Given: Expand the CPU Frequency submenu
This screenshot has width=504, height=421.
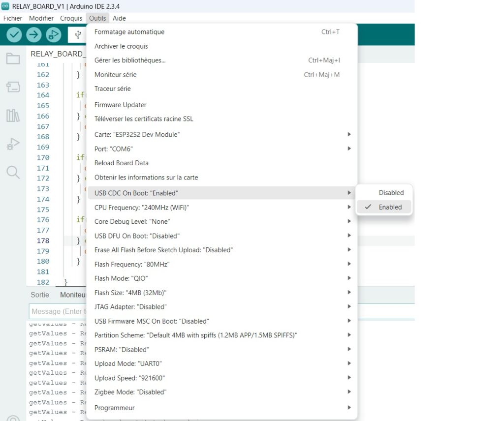Looking at the screenshot, I should (221, 208).
